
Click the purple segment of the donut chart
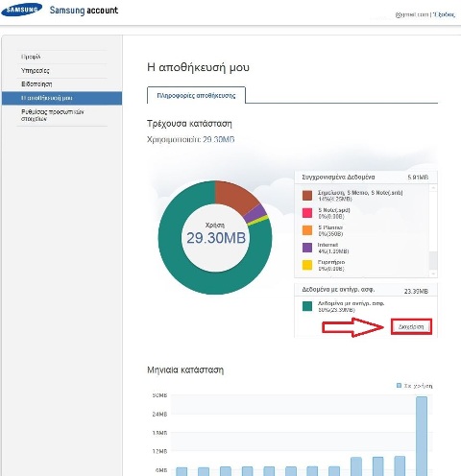click(x=256, y=213)
